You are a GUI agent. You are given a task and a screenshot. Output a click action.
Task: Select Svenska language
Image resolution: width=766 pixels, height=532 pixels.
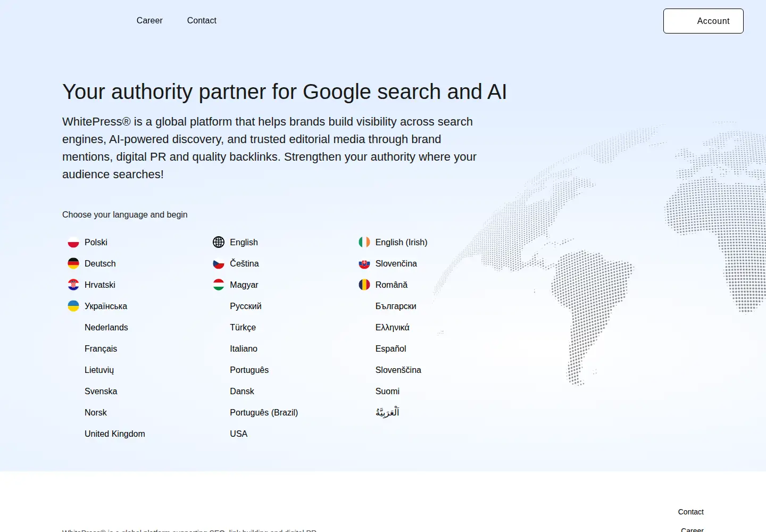[101, 391]
